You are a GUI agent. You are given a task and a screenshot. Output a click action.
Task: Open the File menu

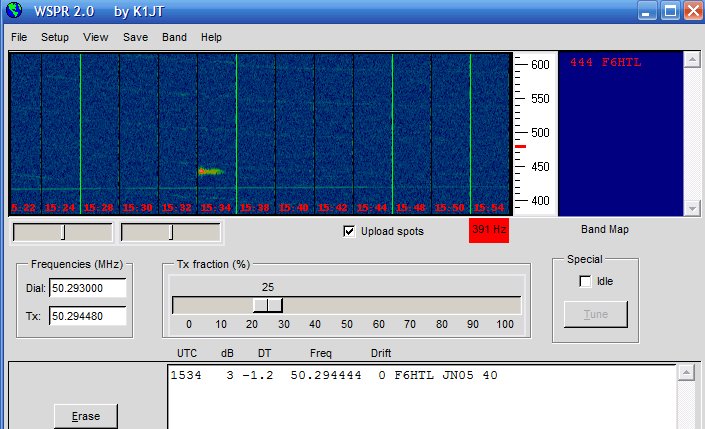[19, 37]
